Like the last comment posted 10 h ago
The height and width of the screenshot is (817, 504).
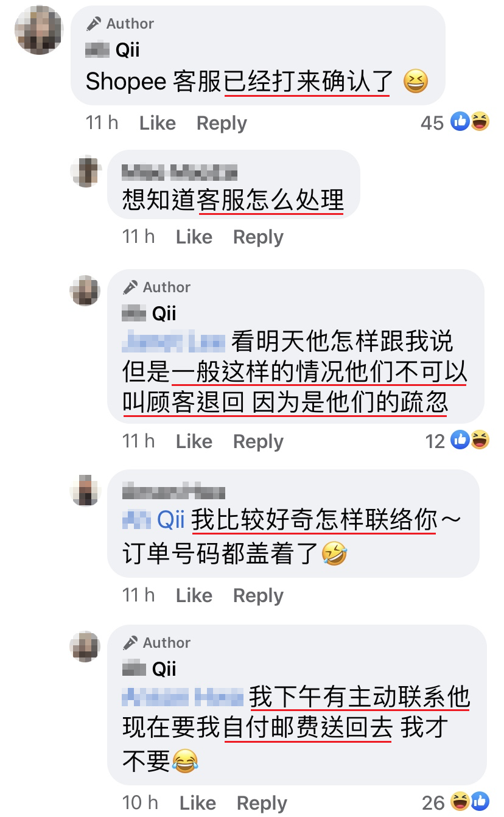[197, 802]
